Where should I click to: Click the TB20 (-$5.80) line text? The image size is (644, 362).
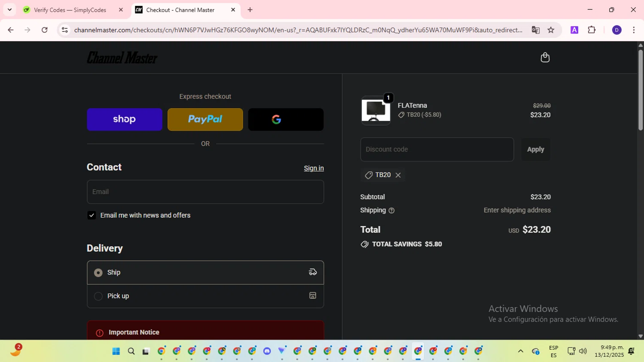point(424,115)
